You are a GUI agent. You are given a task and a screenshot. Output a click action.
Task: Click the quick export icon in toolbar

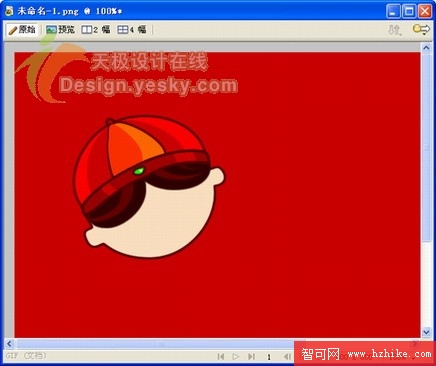(421, 29)
